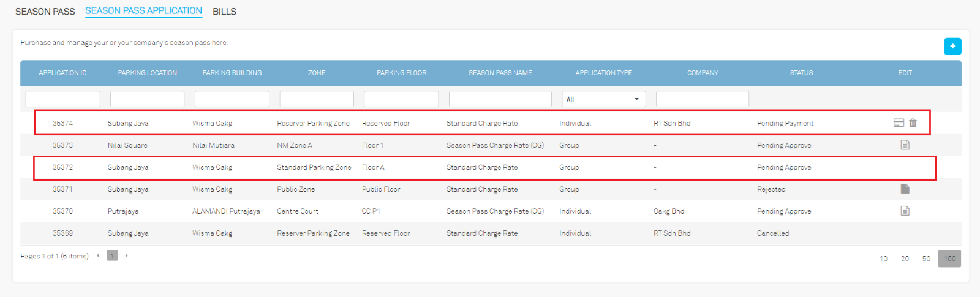Open the document icon for application 35373
This screenshot has width=980, height=297.
pyautogui.click(x=905, y=145)
